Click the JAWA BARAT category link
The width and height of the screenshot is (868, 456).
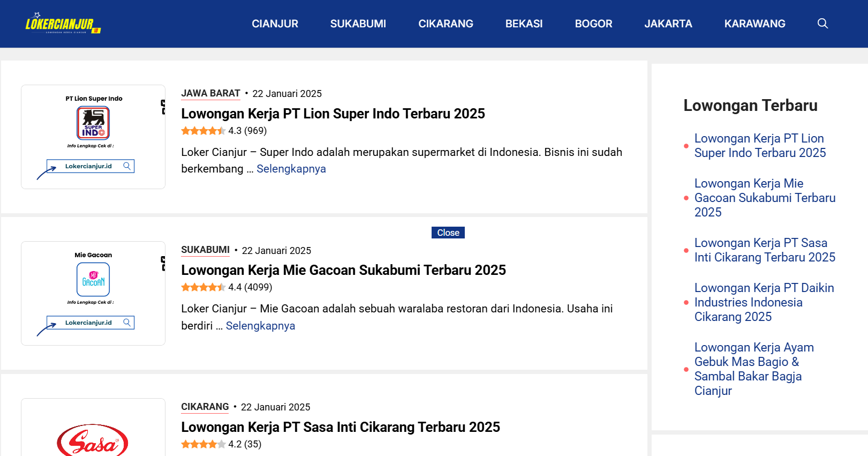[210, 93]
